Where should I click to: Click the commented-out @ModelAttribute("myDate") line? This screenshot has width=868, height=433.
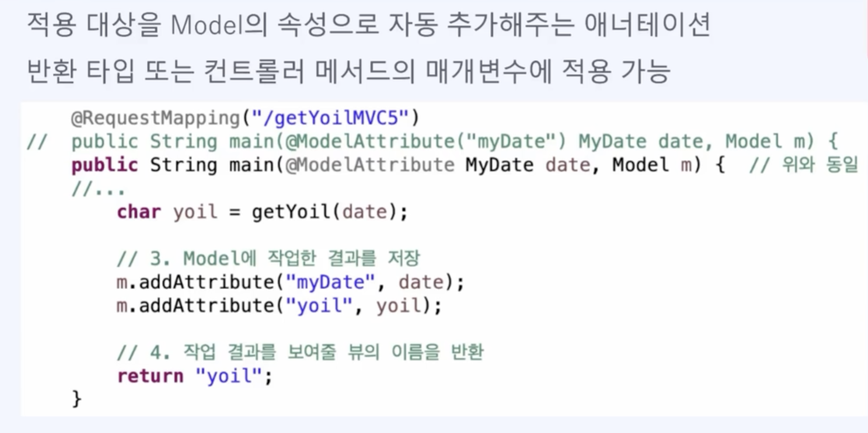click(426, 142)
